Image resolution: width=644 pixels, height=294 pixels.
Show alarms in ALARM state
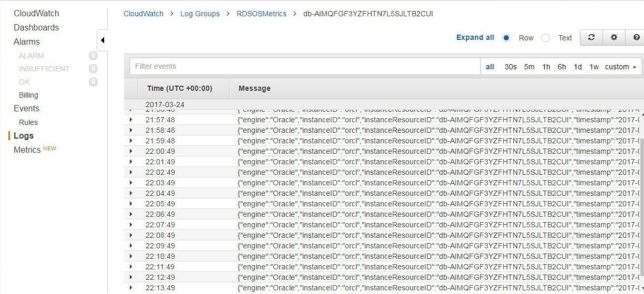click(x=32, y=56)
